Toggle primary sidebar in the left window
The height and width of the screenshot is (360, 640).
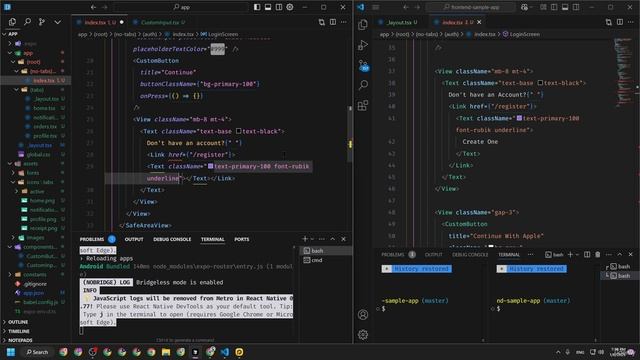[x=257, y=7]
